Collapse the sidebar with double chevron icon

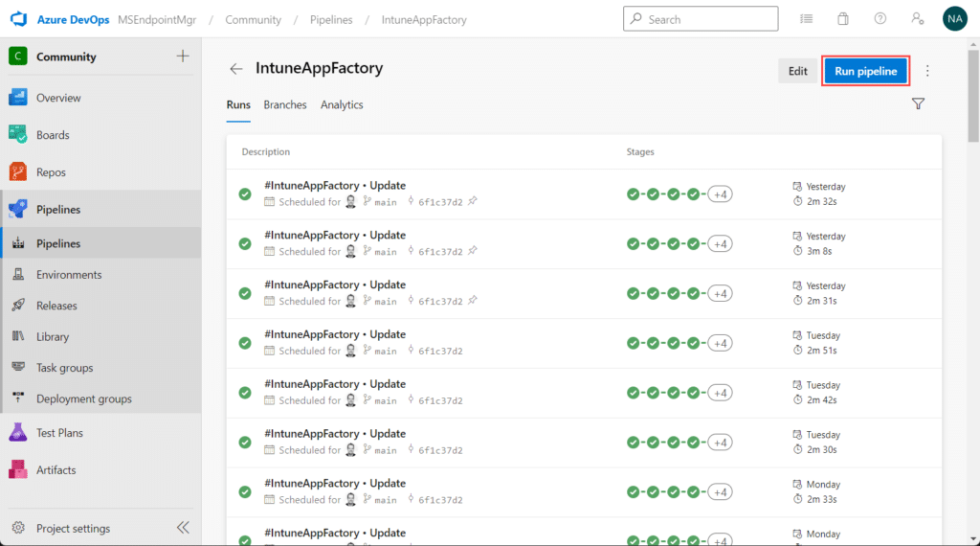183,527
